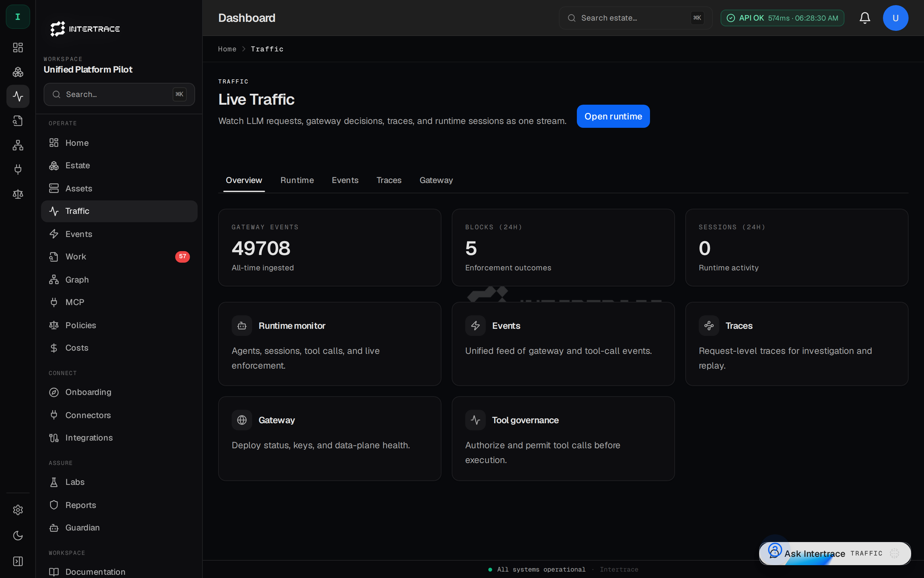Click the Ask Intertrace chat icon
The height and width of the screenshot is (578, 924).
coord(775,551)
